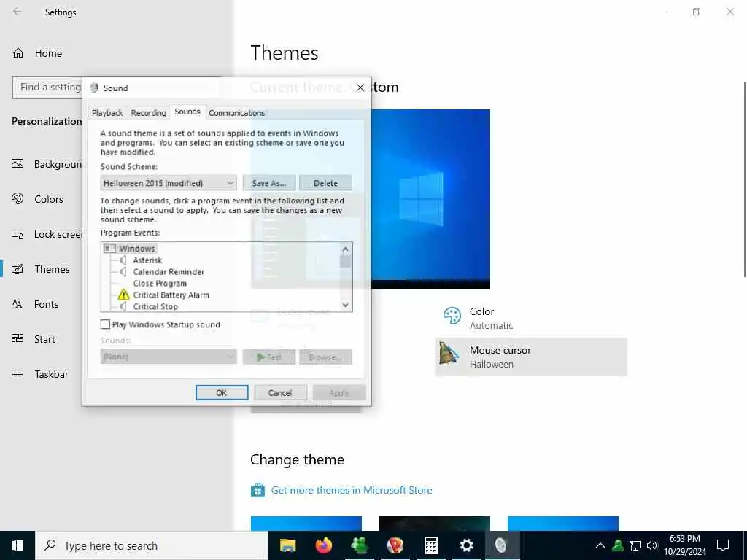The height and width of the screenshot is (560, 747).
Task: Click the Lock screen icon in sidebar
Action: (18, 234)
